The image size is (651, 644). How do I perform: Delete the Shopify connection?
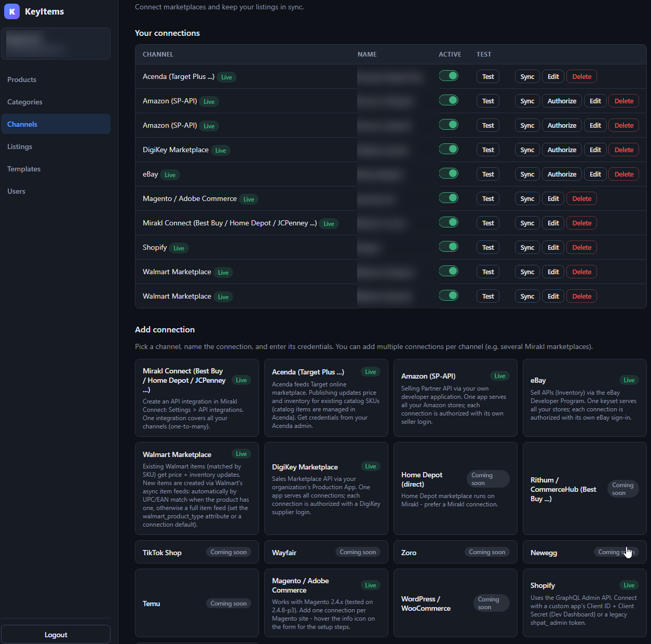582,247
